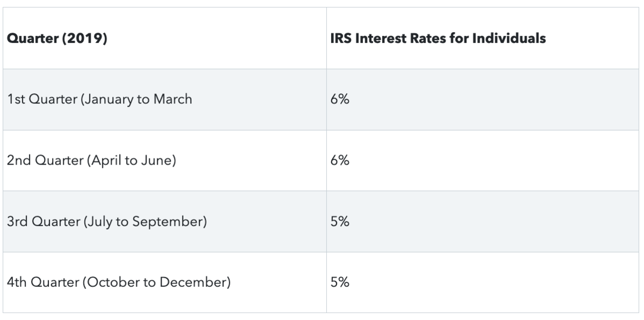
Task: Select the '2nd Quarter (April to June)' cell
Action: (91, 160)
